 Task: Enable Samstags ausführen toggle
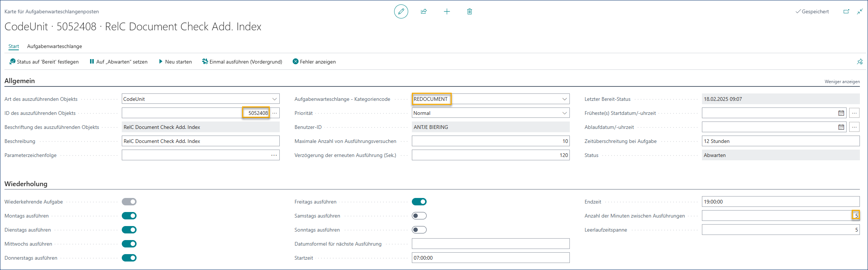click(x=419, y=216)
